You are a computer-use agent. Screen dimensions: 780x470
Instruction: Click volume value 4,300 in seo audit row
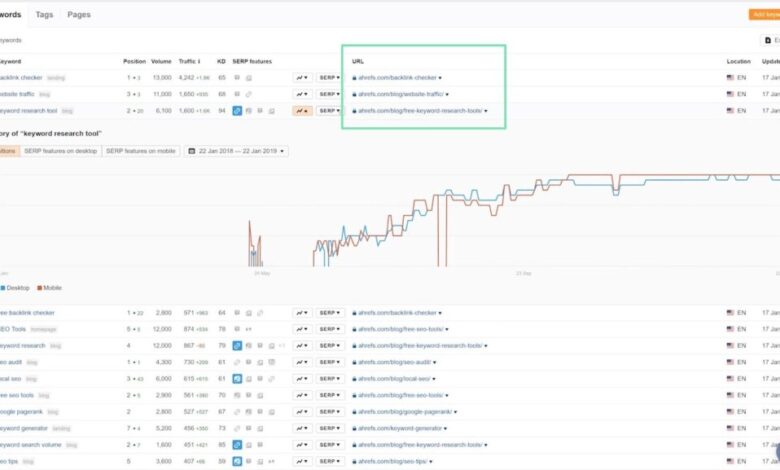click(164, 362)
